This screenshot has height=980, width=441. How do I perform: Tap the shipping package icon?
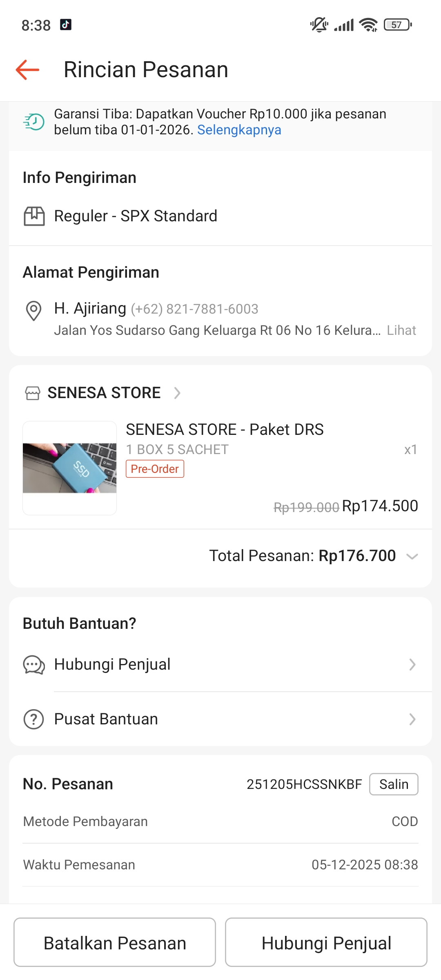(34, 216)
